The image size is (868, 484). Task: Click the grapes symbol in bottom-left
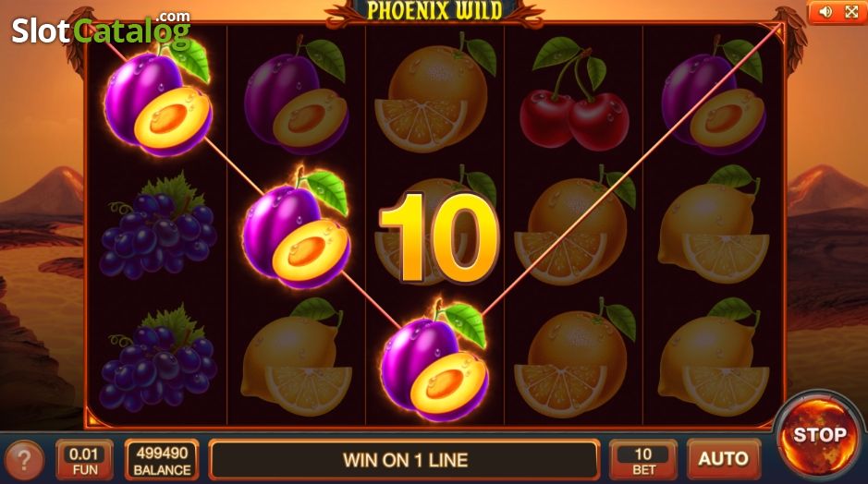tap(158, 360)
